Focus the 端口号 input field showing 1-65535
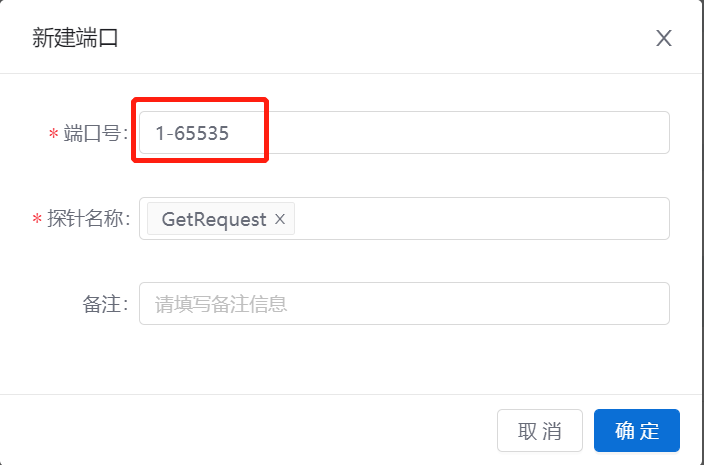 404,133
